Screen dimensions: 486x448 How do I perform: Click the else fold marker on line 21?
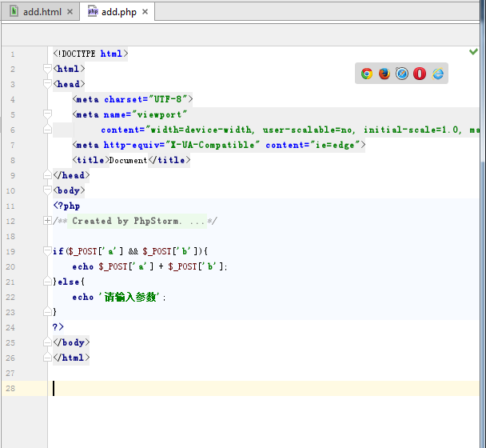point(47,281)
